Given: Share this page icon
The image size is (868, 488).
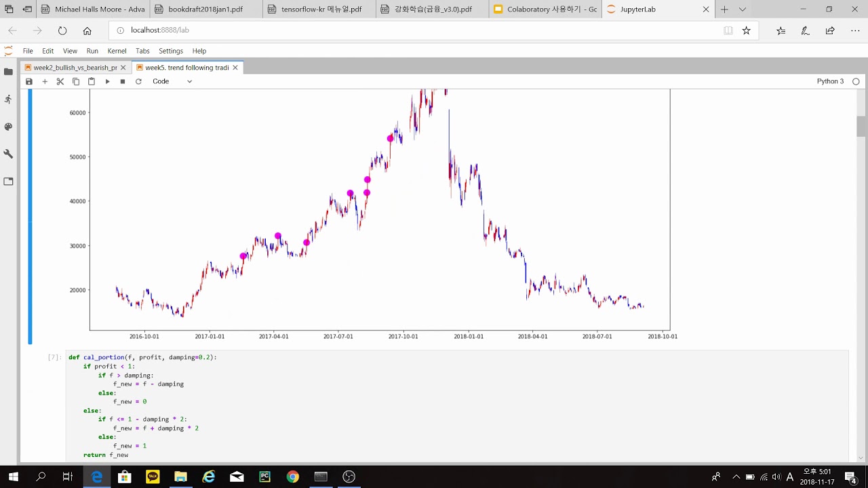Looking at the screenshot, I should 830,30.
